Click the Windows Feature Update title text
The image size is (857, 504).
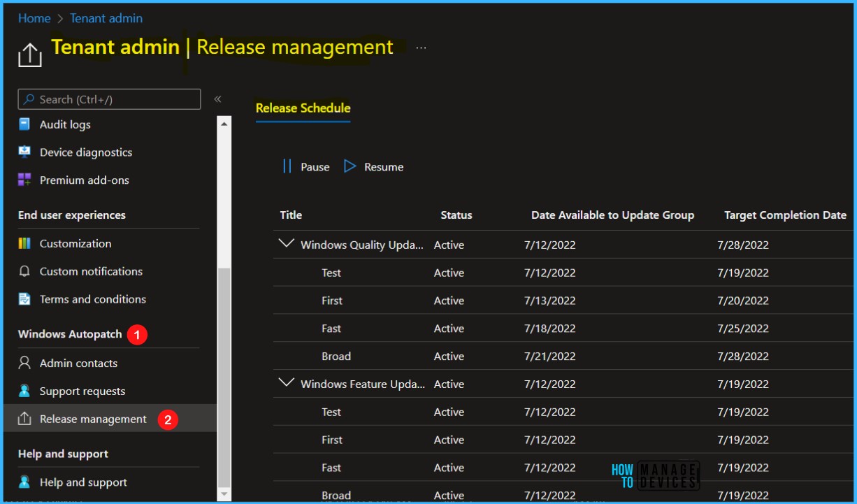(x=362, y=384)
